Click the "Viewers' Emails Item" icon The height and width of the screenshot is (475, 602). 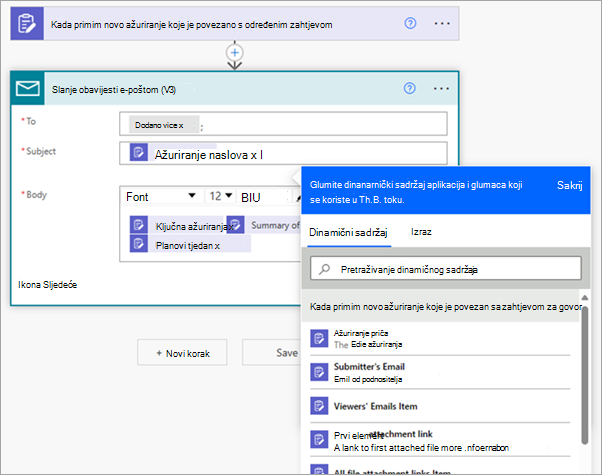click(319, 406)
